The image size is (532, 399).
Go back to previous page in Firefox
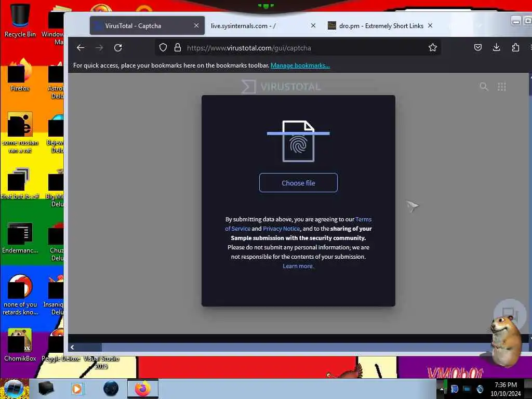pos(81,48)
